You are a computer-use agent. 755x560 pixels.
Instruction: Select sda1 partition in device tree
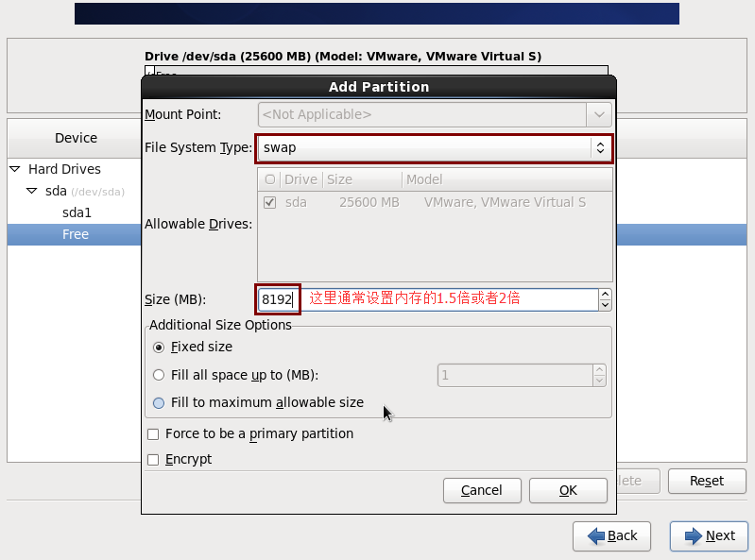(77, 212)
